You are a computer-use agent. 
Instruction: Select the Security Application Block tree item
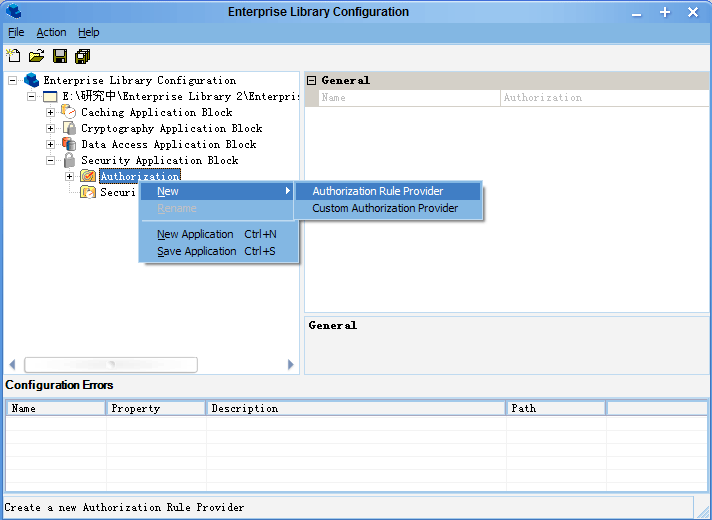pyautogui.click(x=160, y=160)
